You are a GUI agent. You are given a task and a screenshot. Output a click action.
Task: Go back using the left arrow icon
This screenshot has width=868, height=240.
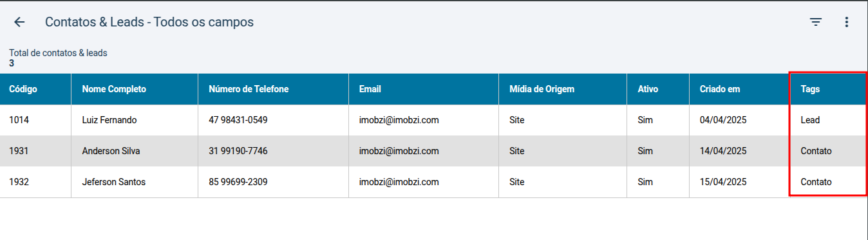point(19,22)
